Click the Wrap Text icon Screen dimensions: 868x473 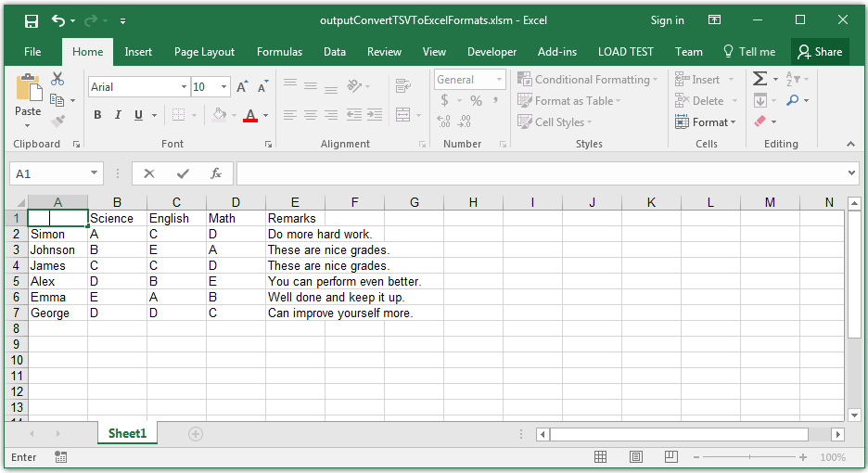coord(403,86)
